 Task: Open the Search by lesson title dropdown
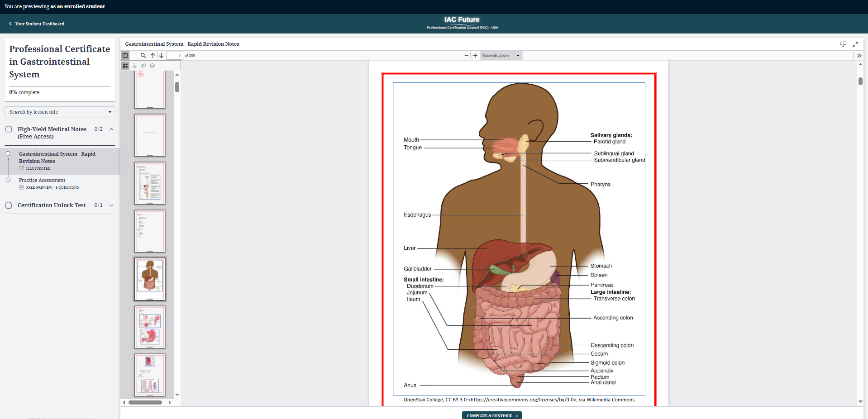click(60, 112)
